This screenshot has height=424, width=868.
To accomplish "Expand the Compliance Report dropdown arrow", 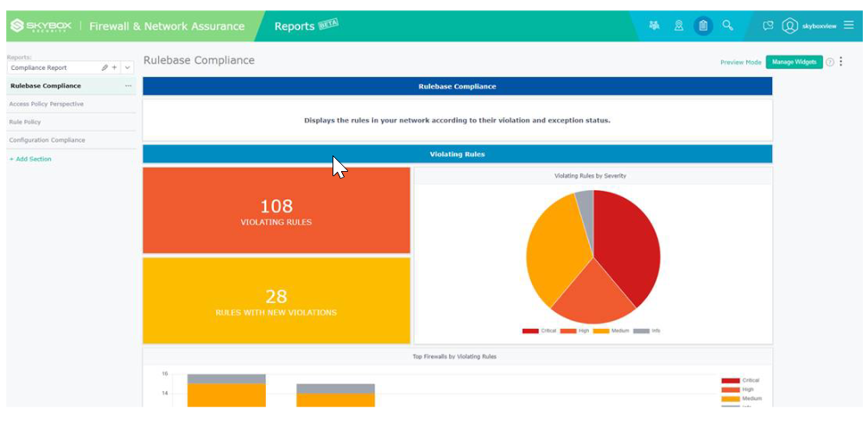I will pyautogui.click(x=128, y=67).
